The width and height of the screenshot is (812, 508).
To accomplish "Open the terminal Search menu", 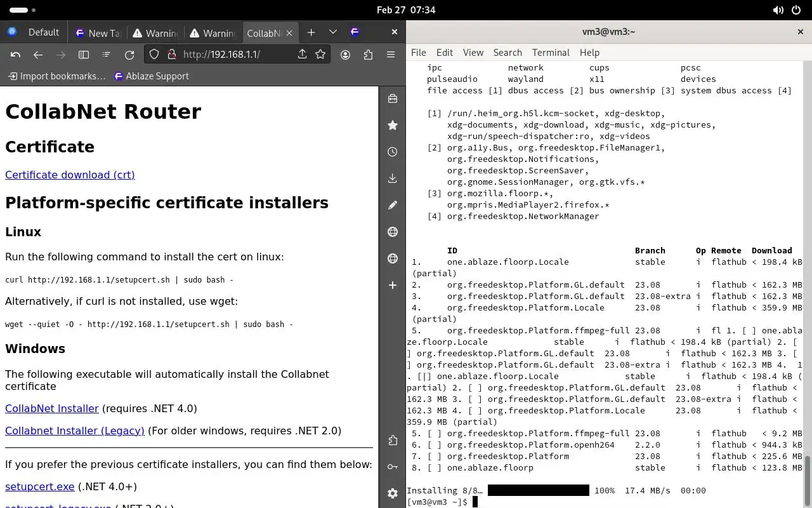I will pos(507,53).
